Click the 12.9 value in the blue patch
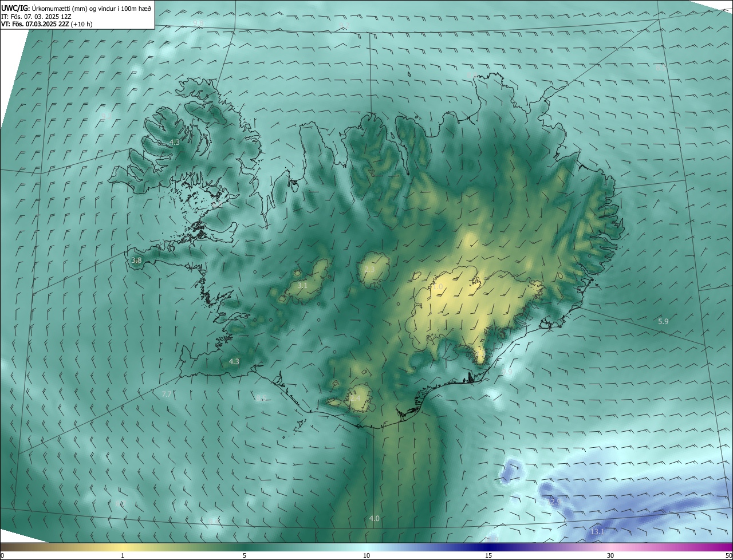733x560 pixels. pyautogui.click(x=554, y=502)
